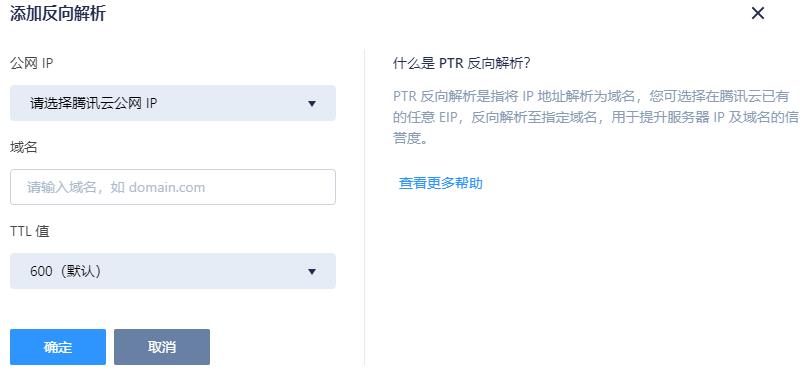Expand the TTL 值 dropdown arrow
This screenshot has width=801, height=373.
[312, 271]
